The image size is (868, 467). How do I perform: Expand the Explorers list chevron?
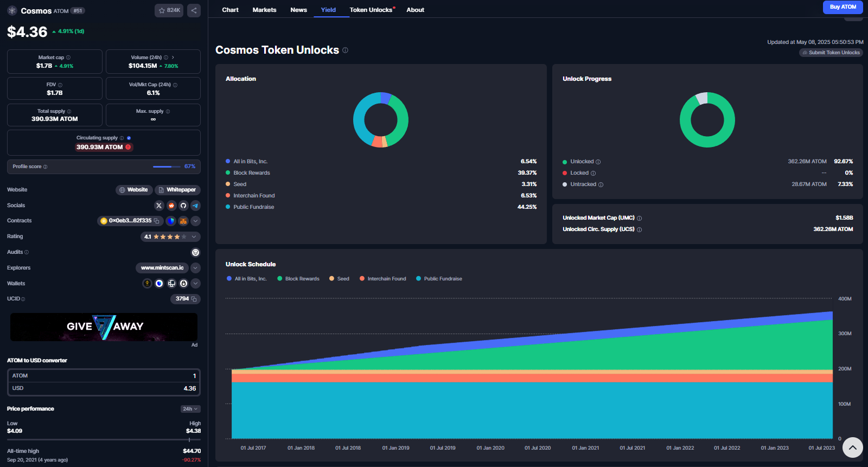point(196,268)
